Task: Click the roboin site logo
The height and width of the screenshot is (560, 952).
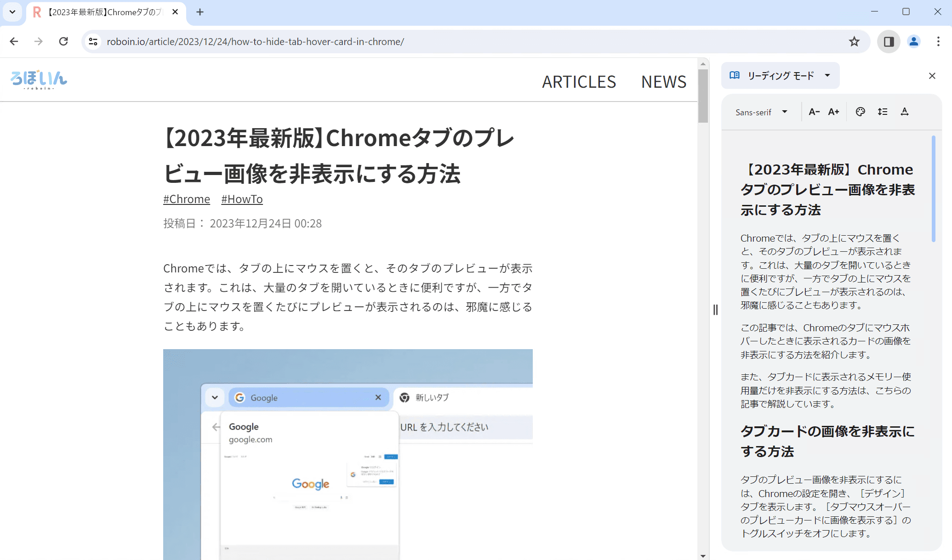Action: click(x=39, y=80)
